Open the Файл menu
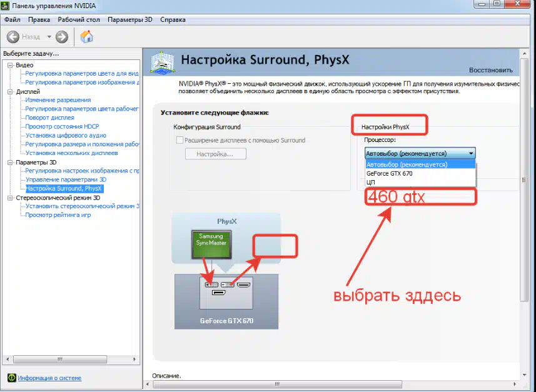The image size is (536, 392). [13, 19]
